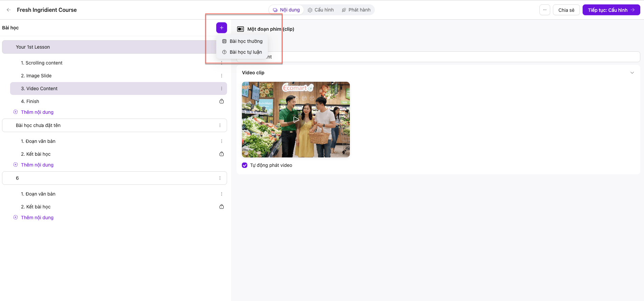Select 1. Đoạn văn bản under Bài học chưa đặt tên
Viewport: 644px width, 301px height.
point(118,141)
